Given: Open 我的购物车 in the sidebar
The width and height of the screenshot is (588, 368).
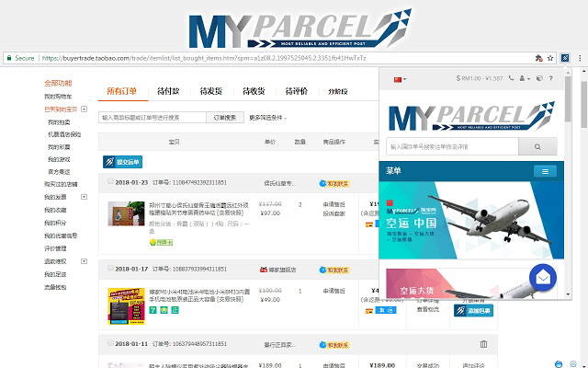Looking at the screenshot, I should point(58,97).
